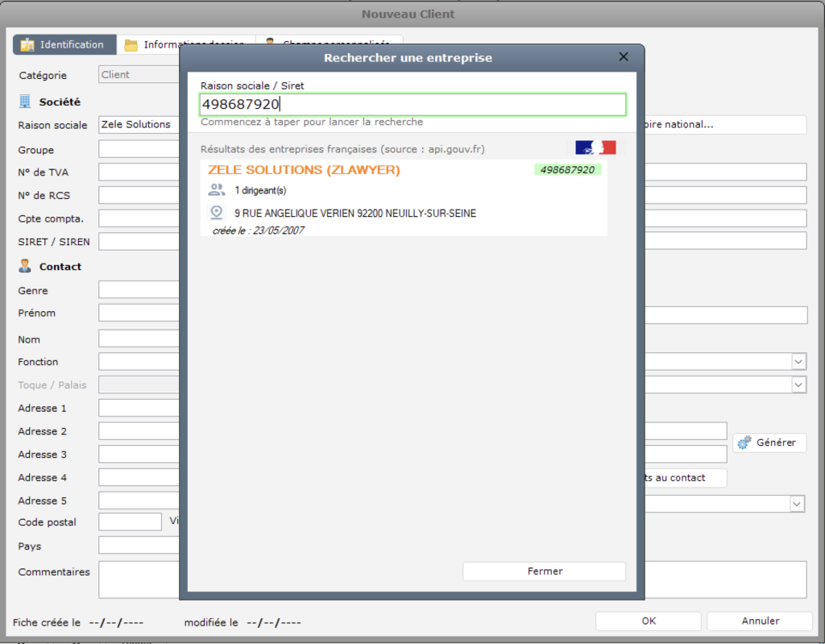Open the dropdown arrow beside Code postal row
This screenshot has width=825, height=644.
(x=797, y=504)
